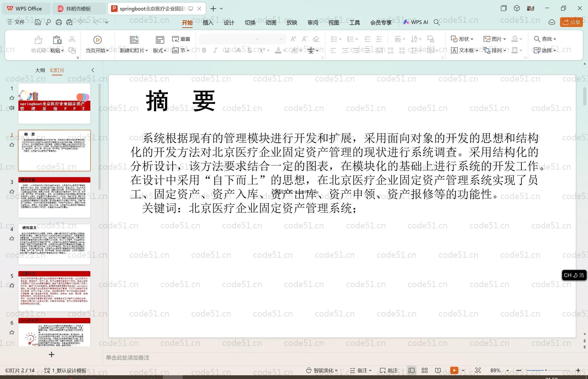Click the animation star icon beside slide 3
The height and width of the screenshot is (379, 588).
tap(12, 191)
